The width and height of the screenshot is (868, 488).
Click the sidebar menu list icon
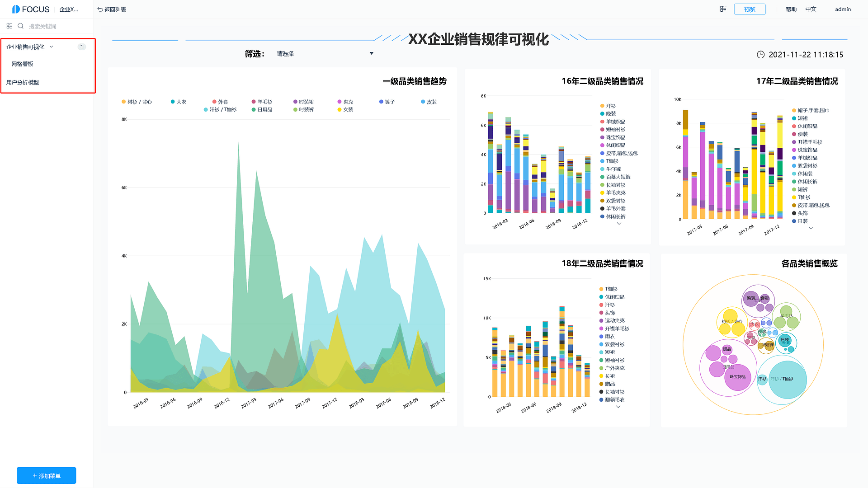pyautogui.click(x=9, y=26)
